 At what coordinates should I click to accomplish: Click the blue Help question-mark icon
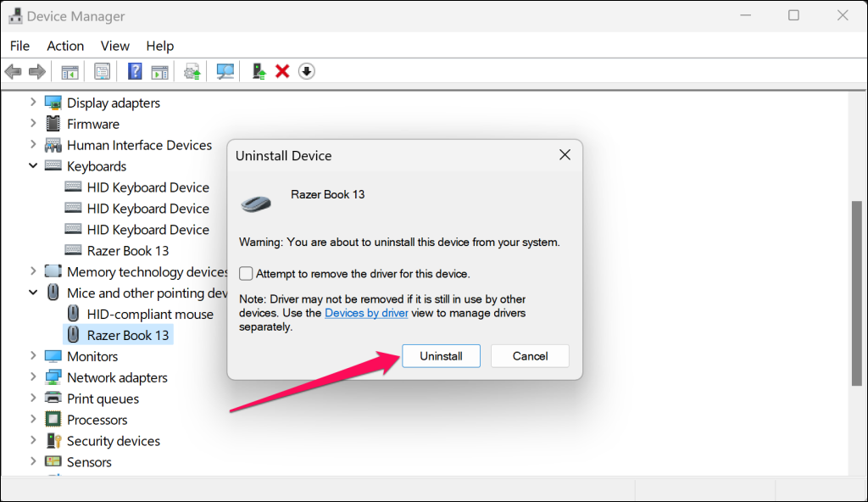[134, 72]
